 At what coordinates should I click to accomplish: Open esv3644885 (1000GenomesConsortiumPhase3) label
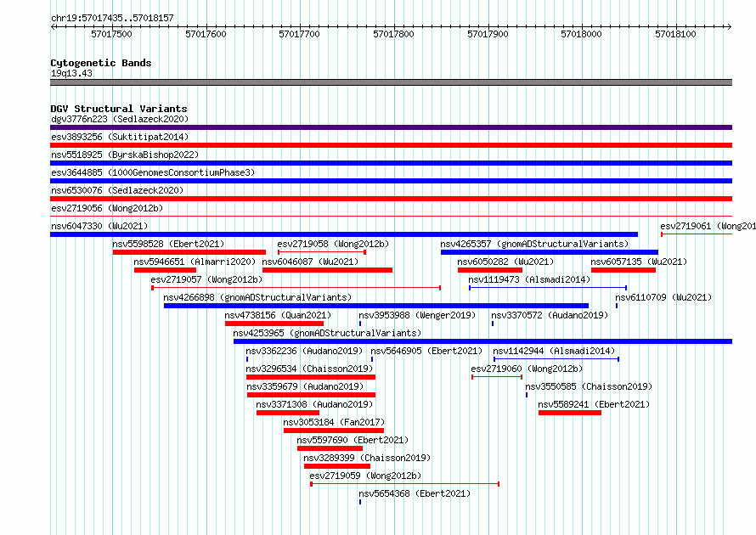coord(153,172)
